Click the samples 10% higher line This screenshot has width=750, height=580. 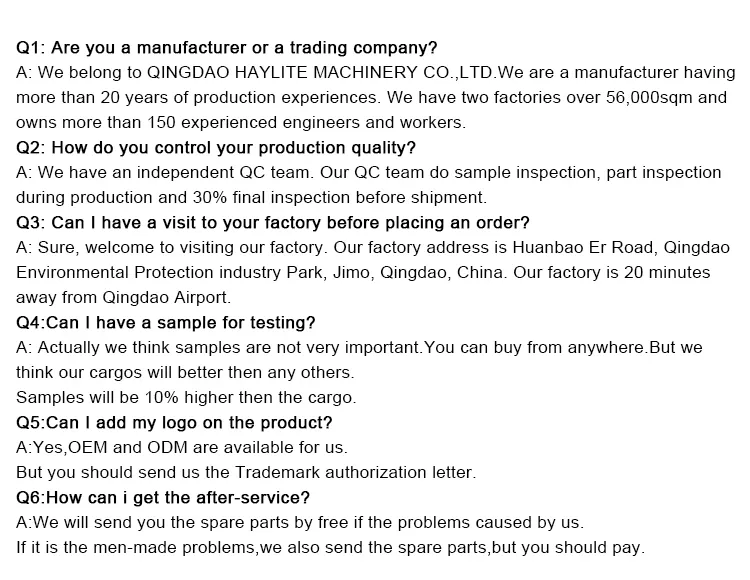(x=186, y=397)
